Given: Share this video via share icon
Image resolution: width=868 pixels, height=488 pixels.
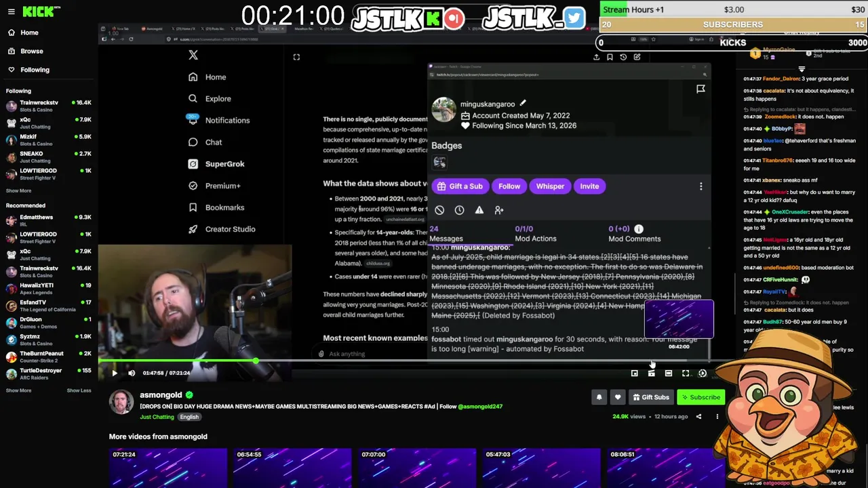Looking at the screenshot, I should click(x=698, y=416).
